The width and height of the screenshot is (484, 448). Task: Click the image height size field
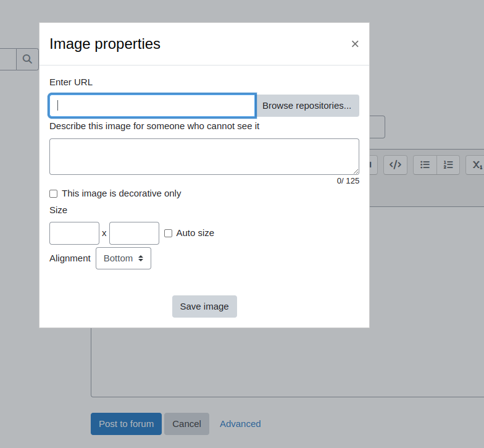pos(135,234)
